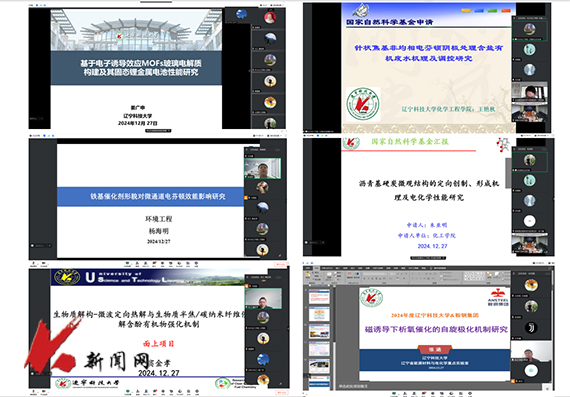Toggle the camera icon in toolbar above biomass slide
The width and height of the screenshot is (570, 397).
pyautogui.click(x=44, y=263)
